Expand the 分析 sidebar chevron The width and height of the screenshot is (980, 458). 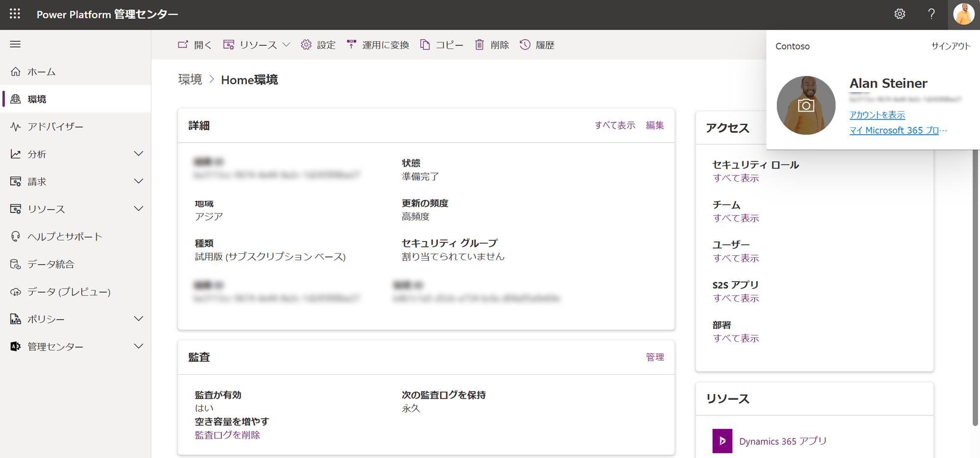[x=139, y=154]
